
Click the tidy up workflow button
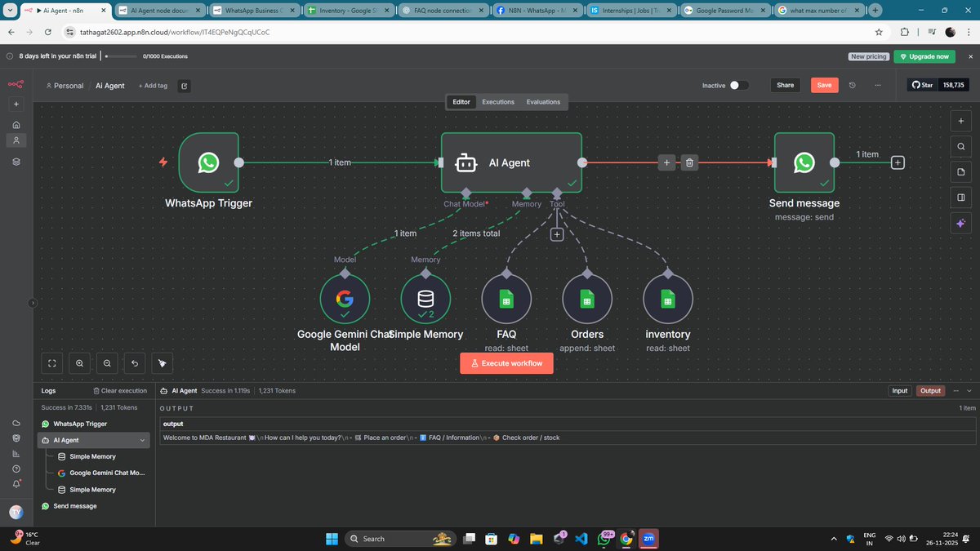[162, 362]
